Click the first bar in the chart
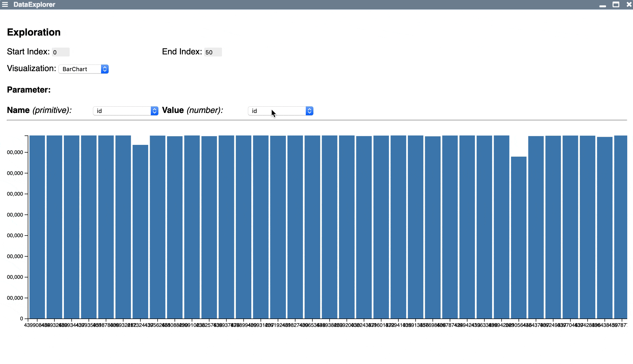This screenshot has width=633, height=364. point(37,227)
